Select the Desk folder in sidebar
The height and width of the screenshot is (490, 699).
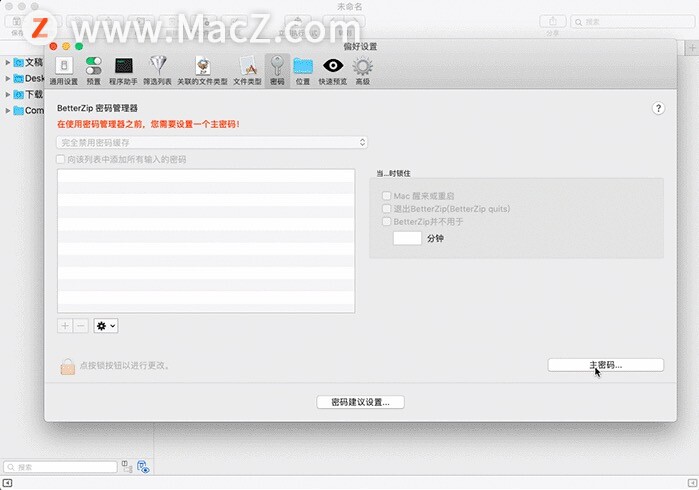29,78
